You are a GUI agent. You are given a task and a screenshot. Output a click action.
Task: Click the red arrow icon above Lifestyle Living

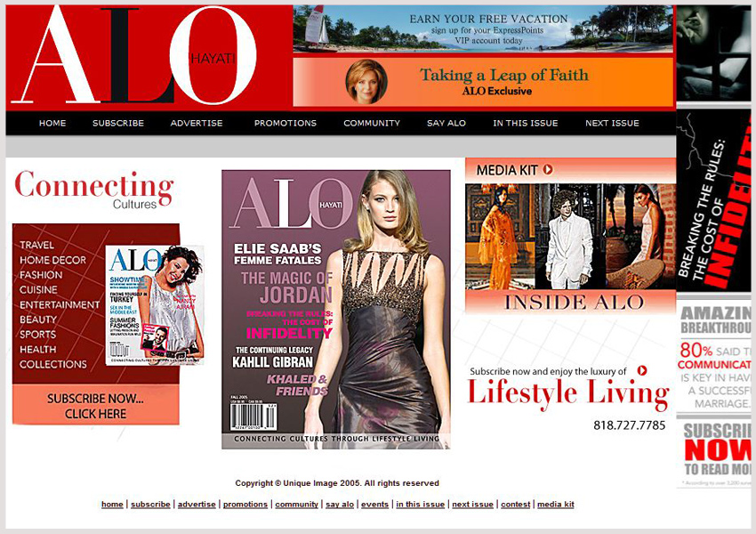(x=642, y=370)
